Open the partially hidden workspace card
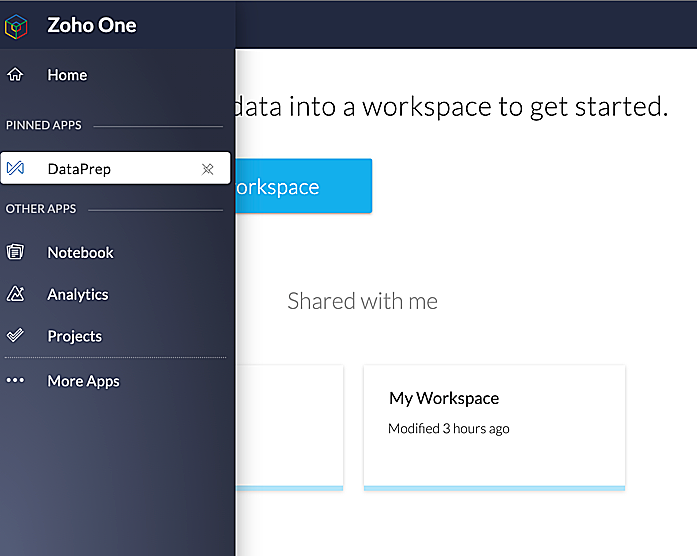 289,428
